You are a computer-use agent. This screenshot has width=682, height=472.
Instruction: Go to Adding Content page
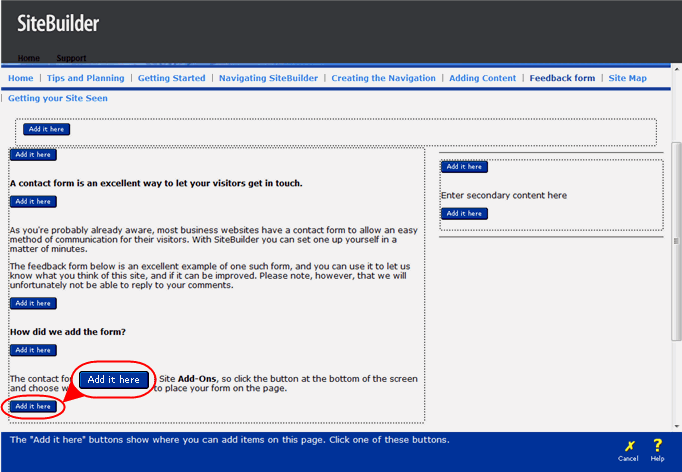pyautogui.click(x=482, y=78)
